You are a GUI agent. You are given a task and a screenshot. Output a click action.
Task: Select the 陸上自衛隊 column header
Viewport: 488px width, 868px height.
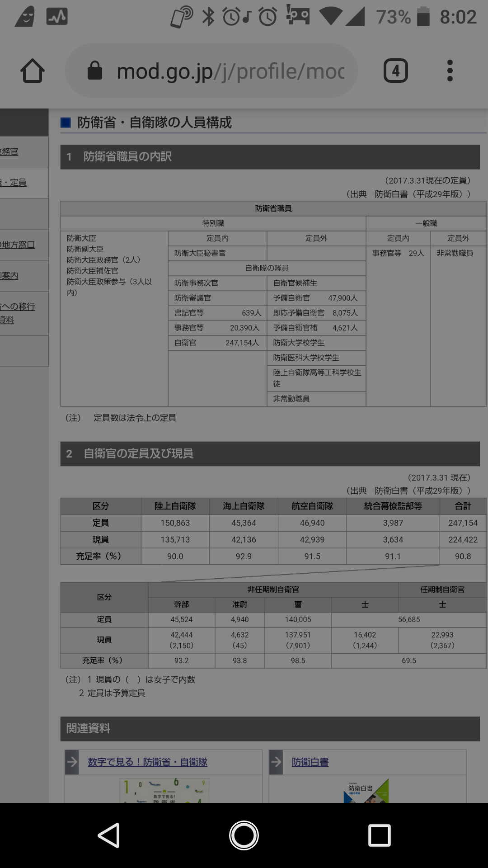click(x=175, y=506)
